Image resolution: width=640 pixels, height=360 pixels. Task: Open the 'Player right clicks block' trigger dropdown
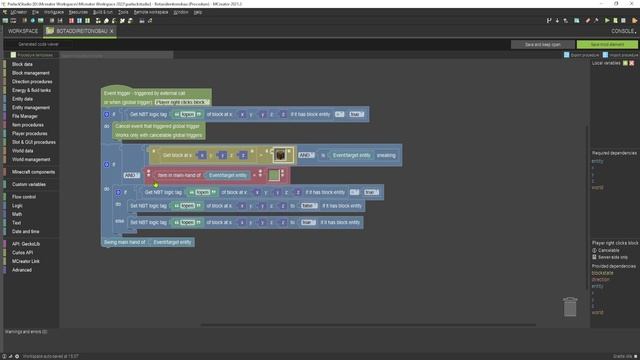pyautogui.click(x=182, y=102)
